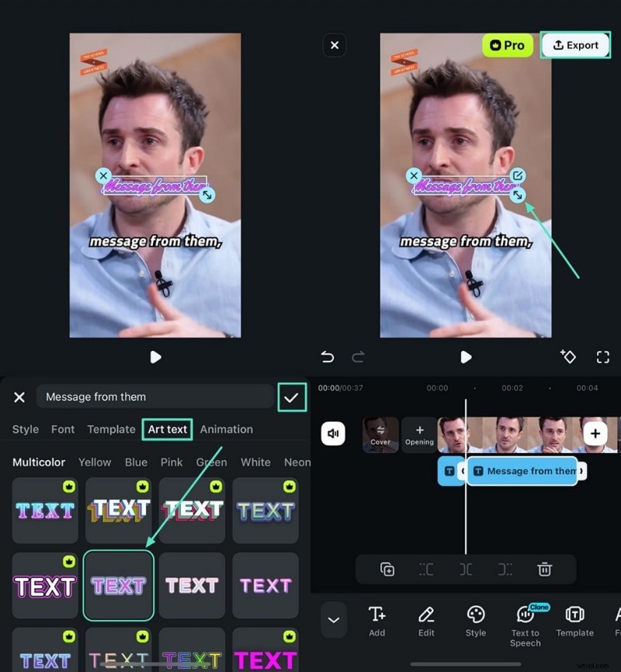Open the Edit pencil tool
This screenshot has width=621, height=672.
click(x=426, y=621)
